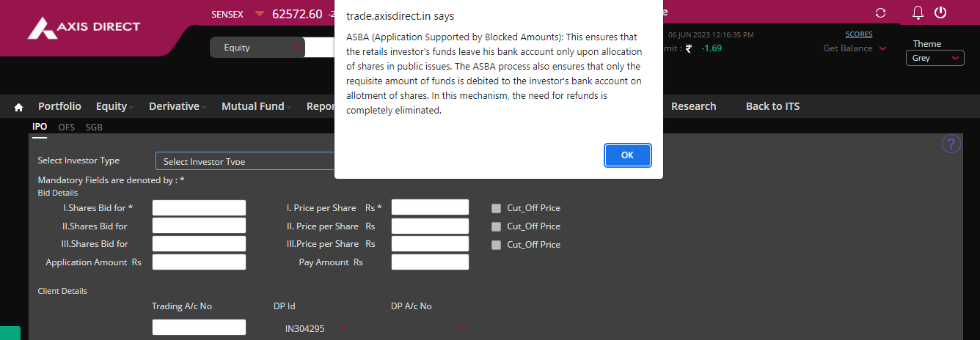Image resolution: width=980 pixels, height=340 pixels.
Task: Click the I. Shares Bid for field
Action: coord(199,208)
